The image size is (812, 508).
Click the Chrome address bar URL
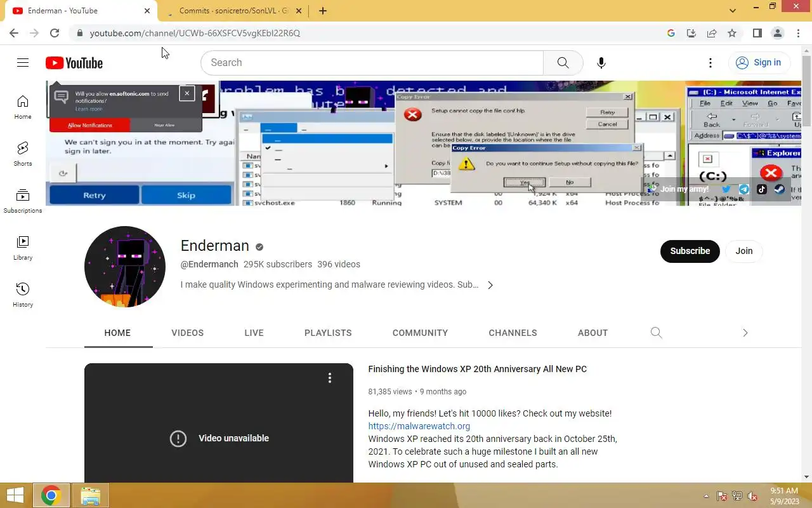[195, 33]
